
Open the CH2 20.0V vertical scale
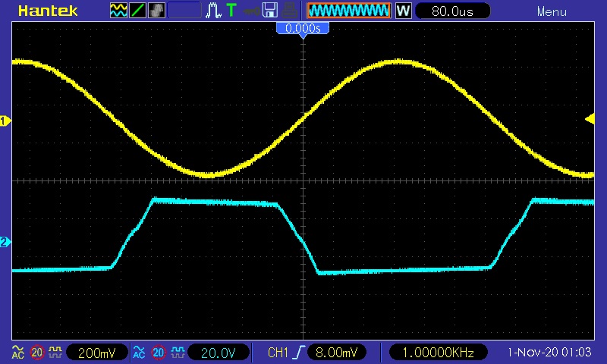point(217,353)
